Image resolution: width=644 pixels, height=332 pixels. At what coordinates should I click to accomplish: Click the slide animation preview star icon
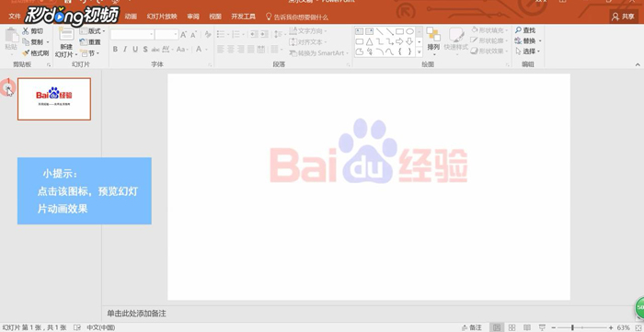[8, 87]
